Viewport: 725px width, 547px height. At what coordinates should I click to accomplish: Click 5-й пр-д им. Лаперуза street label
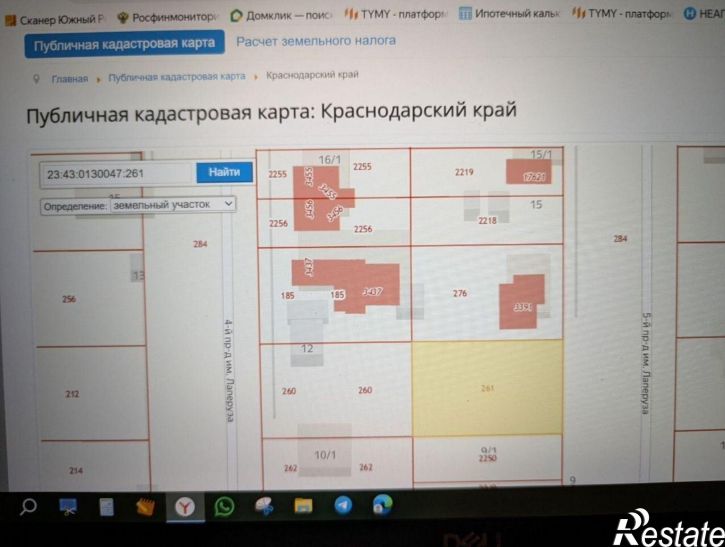[x=646, y=363]
